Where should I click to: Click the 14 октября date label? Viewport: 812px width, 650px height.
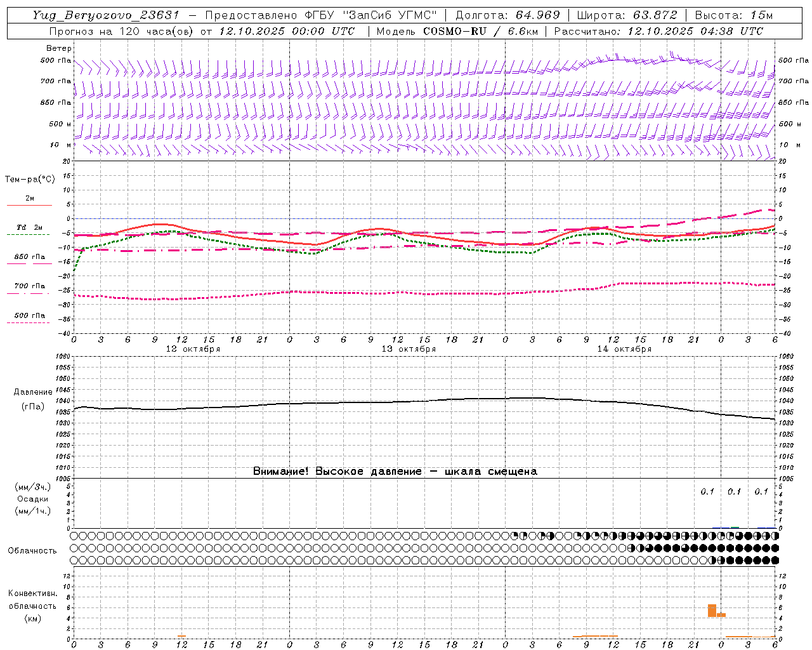point(624,349)
